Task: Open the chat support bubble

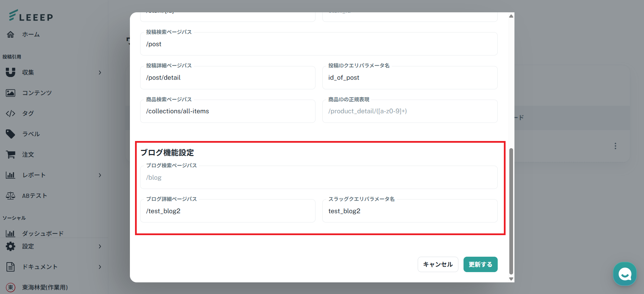Action: pyautogui.click(x=625, y=274)
